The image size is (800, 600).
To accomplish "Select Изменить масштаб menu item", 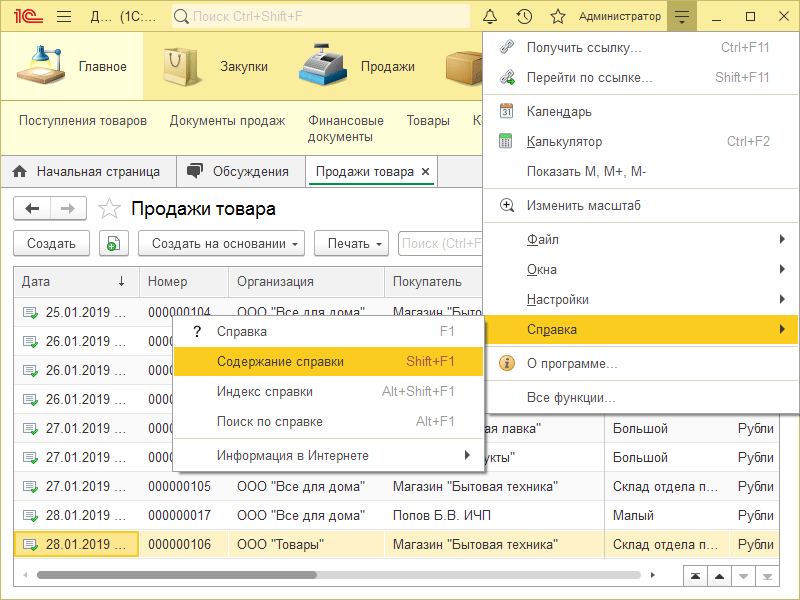I will pyautogui.click(x=640, y=206).
